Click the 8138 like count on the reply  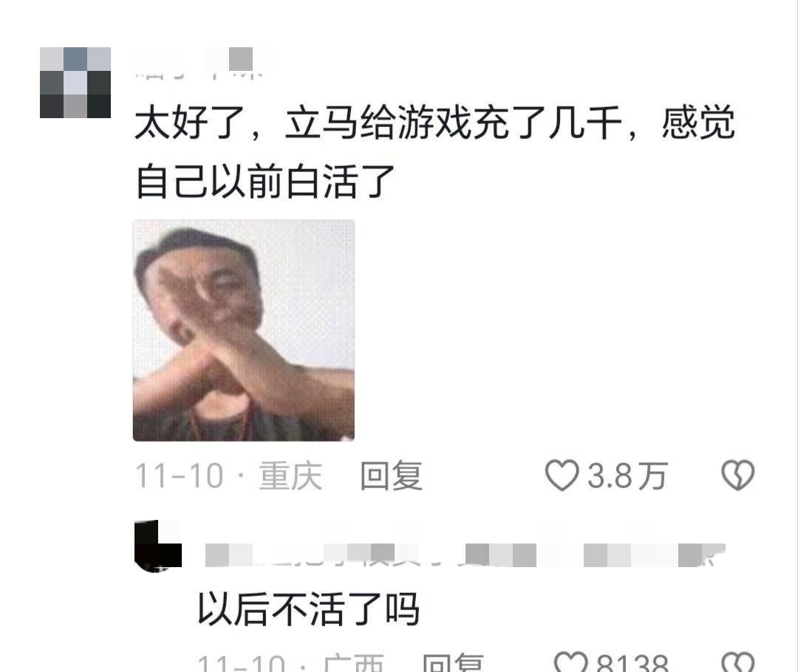point(632,662)
